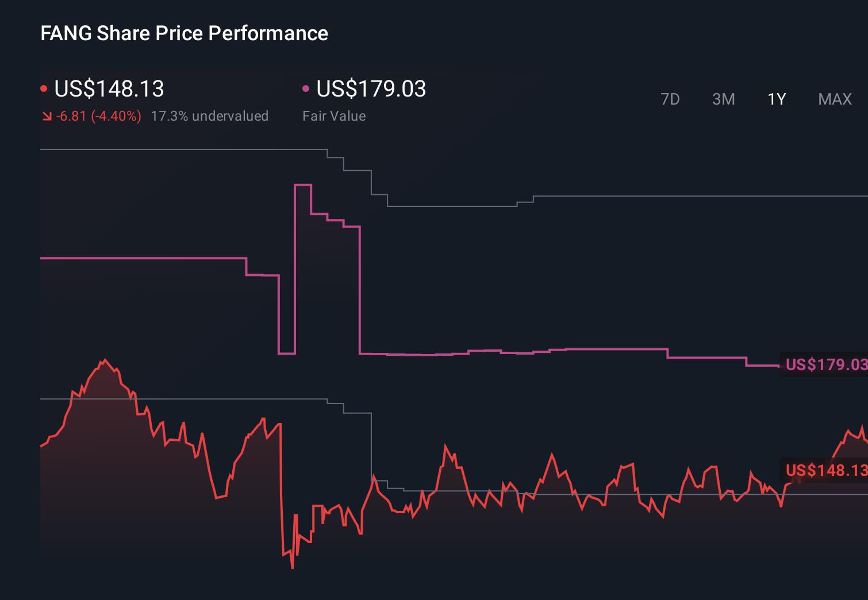The height and width of the screenshot is (600, 868).
Task: Click the Fair Value label text
Action: pyautogui.click(x=333, y=116)
